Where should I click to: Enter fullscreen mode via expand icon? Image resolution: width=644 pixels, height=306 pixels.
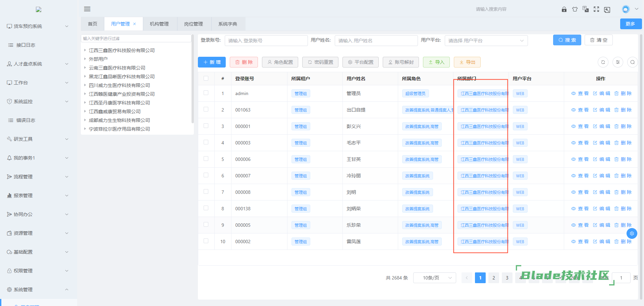tap(596, 9)
